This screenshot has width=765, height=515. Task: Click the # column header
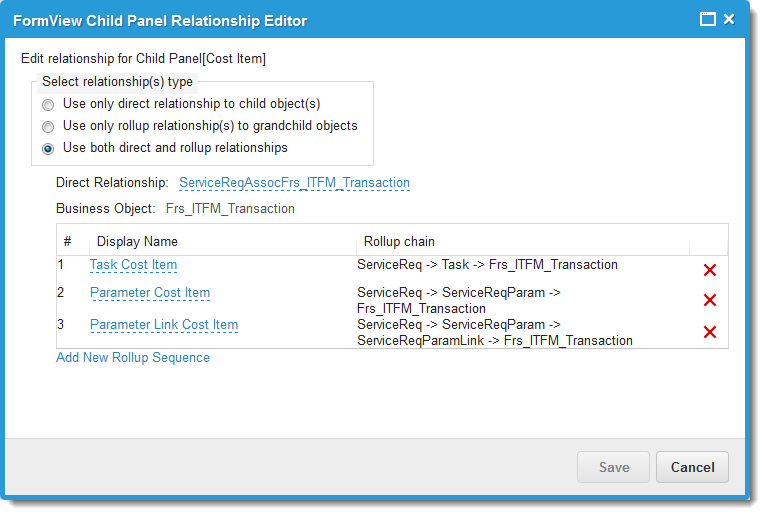68,241
